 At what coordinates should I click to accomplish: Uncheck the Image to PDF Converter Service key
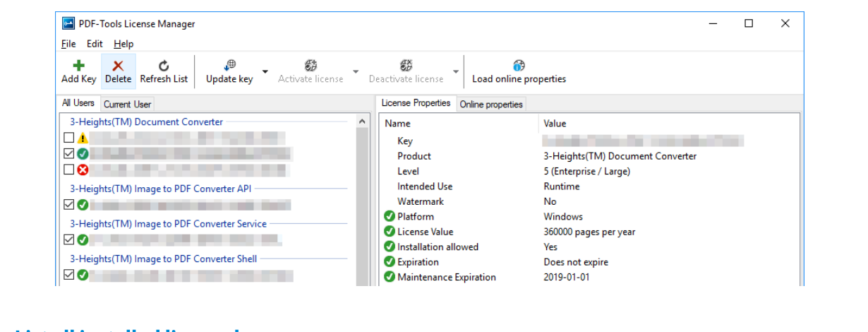coord(68,239)
